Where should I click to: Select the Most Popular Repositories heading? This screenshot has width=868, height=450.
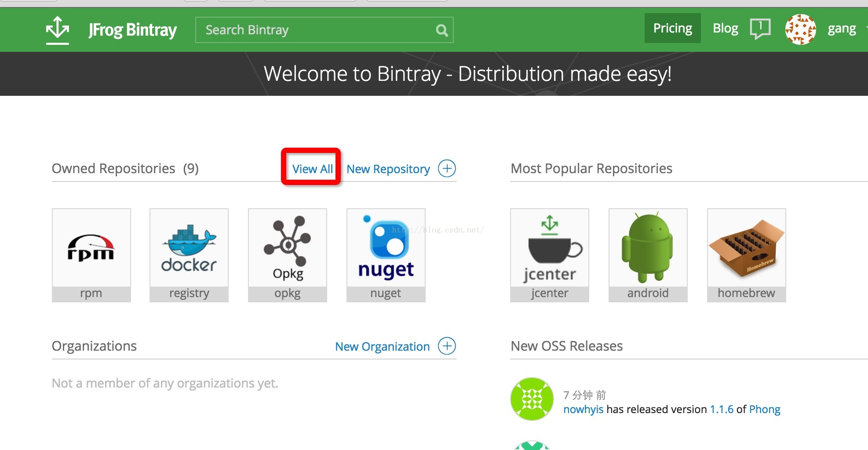coord(591,168)
